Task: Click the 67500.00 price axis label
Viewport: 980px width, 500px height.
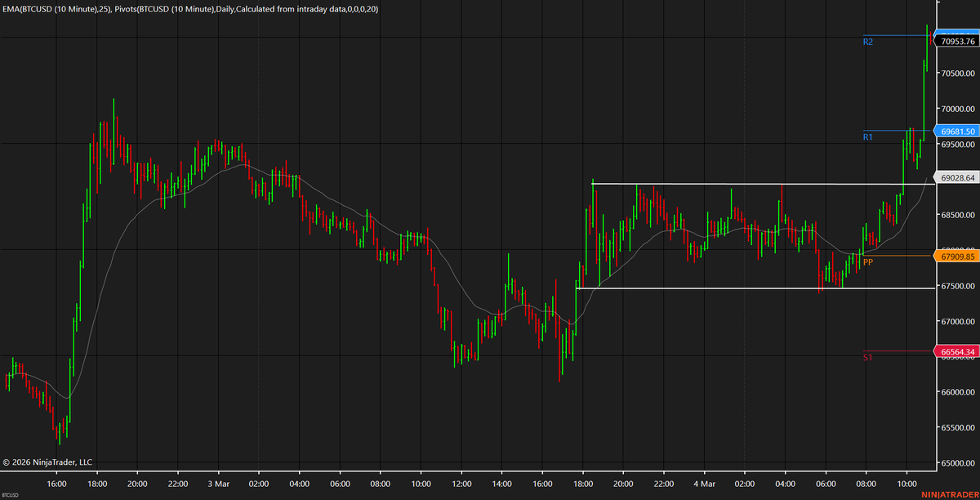Action: pyautogui.click(x=958, y=286)
